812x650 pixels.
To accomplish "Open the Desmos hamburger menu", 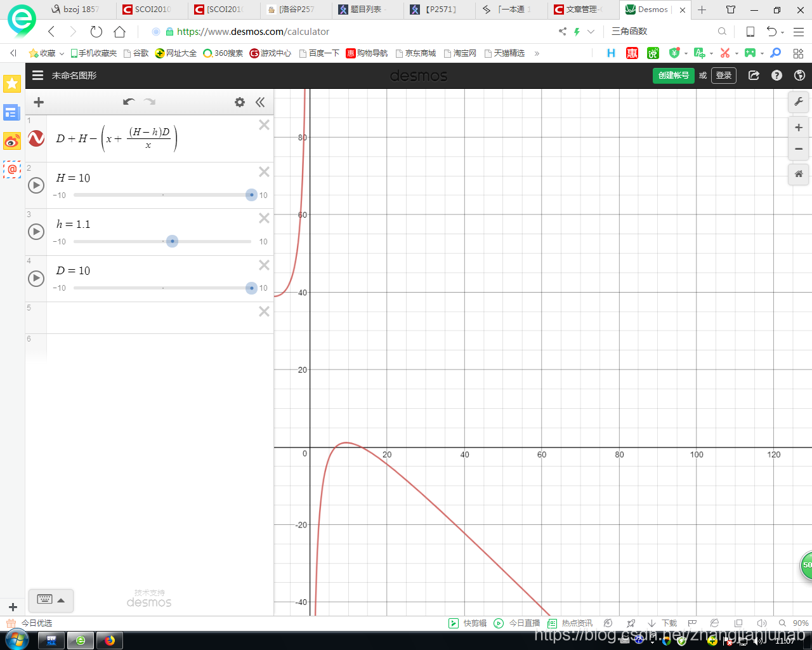I will 38,76.
